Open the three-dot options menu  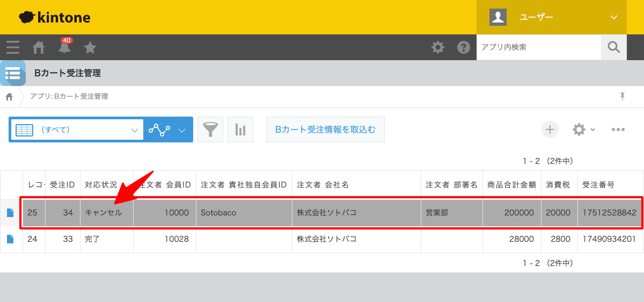[618, 130]
